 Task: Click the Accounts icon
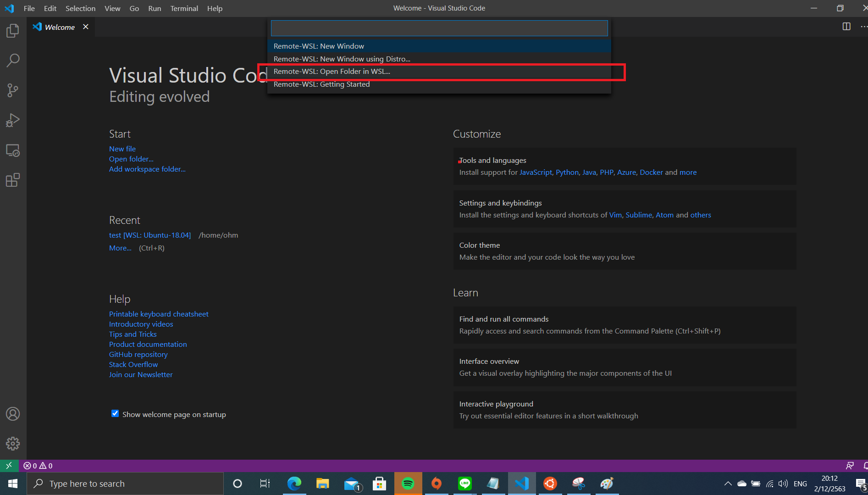pyautogui.click(x=13, y=414)
